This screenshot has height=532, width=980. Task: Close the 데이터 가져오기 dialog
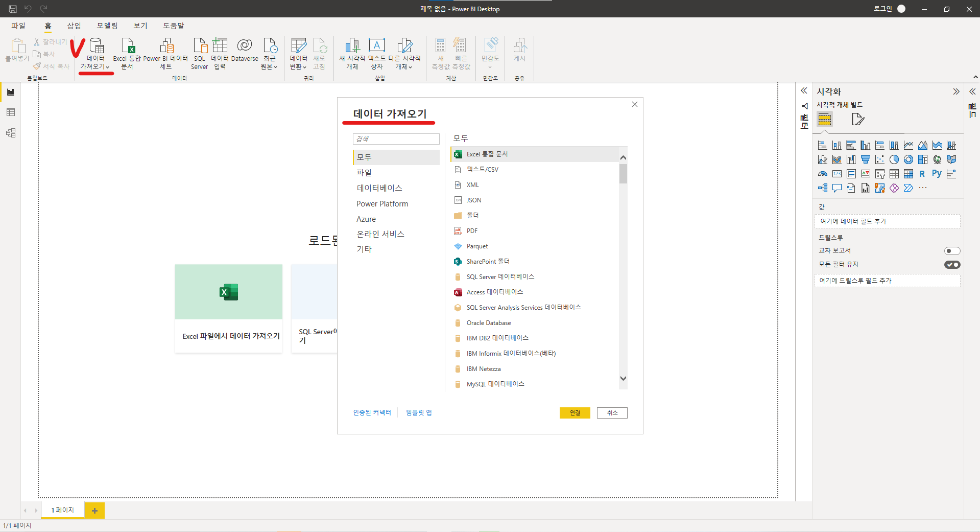(x=635, y=104)
